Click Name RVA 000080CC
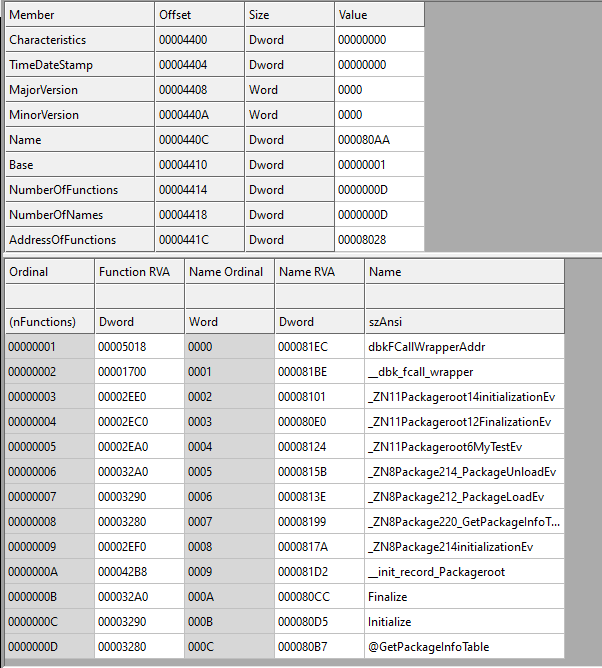This screenshot has width=602, height=668. (x=320, y=597)
